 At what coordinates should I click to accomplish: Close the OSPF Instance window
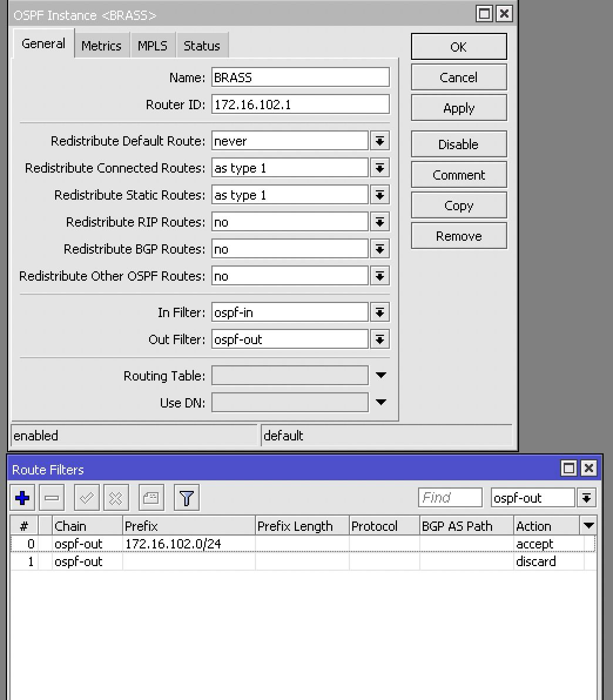point(504,14)
